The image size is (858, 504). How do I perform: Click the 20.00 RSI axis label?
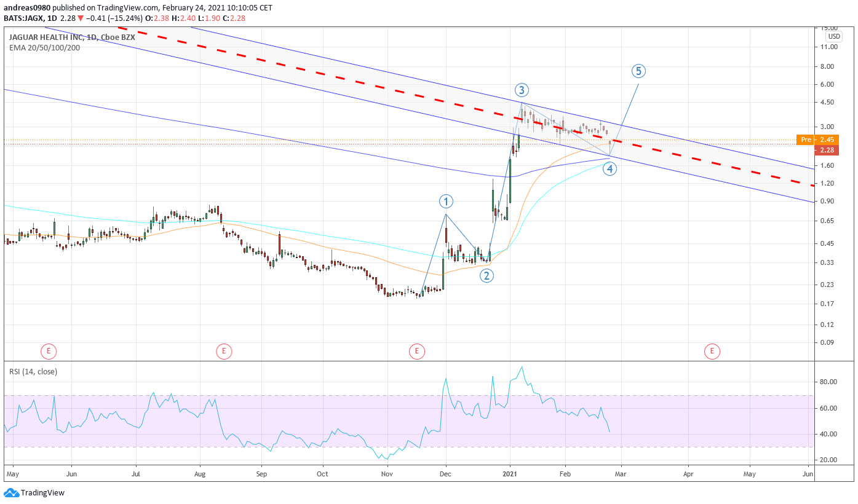click(828, 460)
